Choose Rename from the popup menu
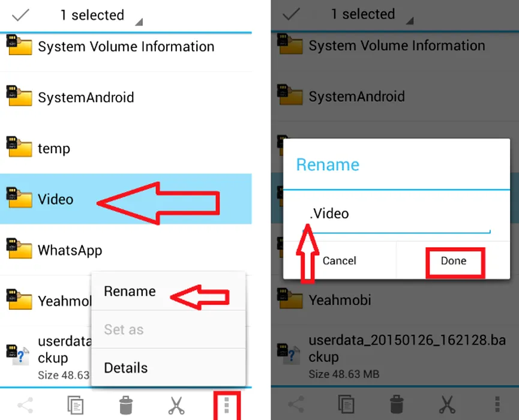This screenshot has width=519, height=420. tap(130, 292)
